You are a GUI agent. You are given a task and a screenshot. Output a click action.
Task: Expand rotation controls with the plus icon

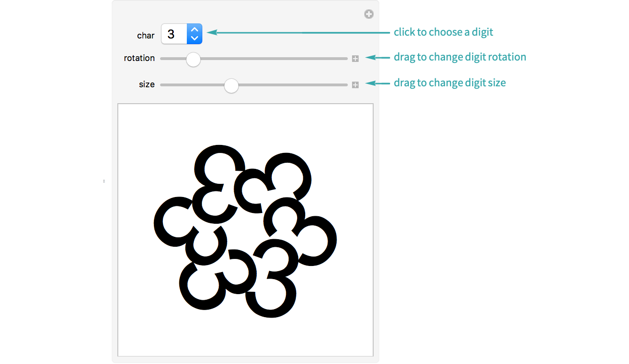tap(355, 59)
